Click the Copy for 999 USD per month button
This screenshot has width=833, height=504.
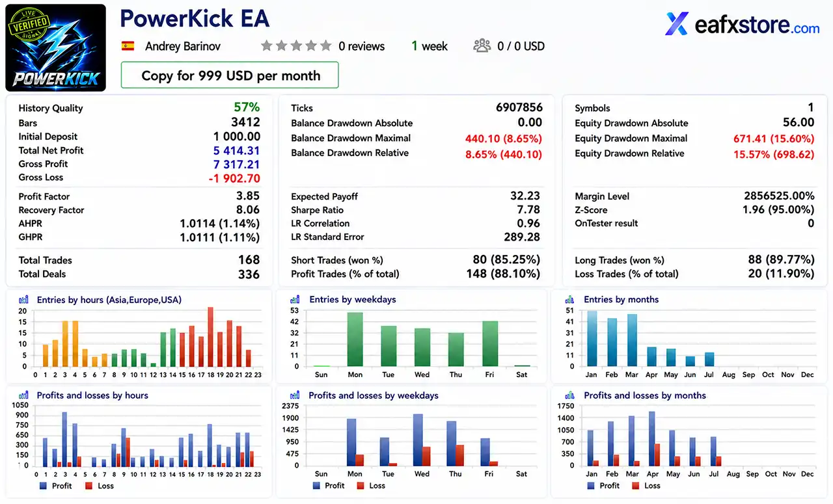230,75
